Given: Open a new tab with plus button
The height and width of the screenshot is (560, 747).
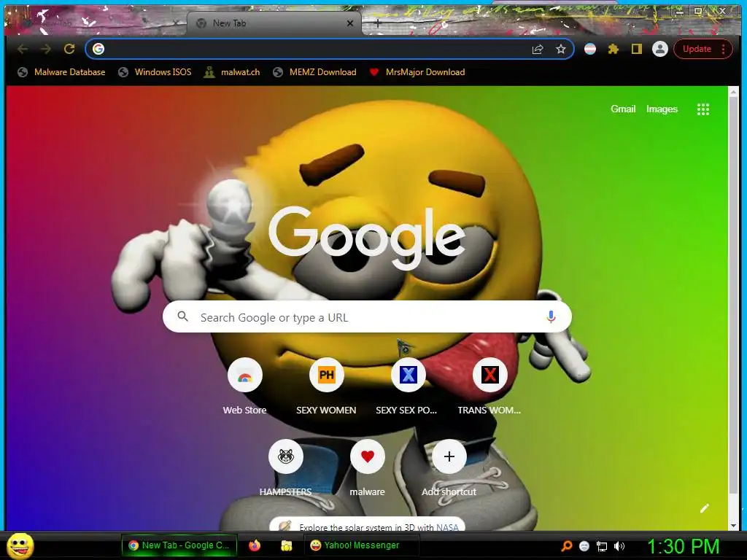Looking at the screenshot, I should click(x=377, y=23).
